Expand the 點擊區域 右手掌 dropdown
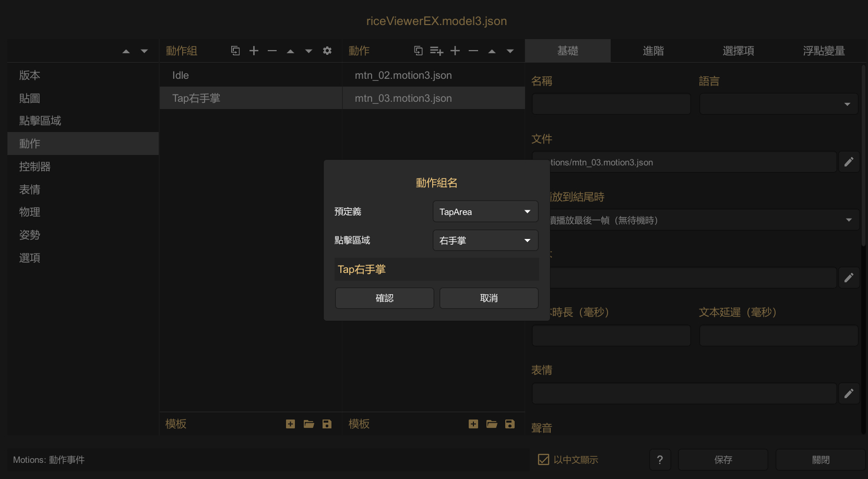 (485, 241)
